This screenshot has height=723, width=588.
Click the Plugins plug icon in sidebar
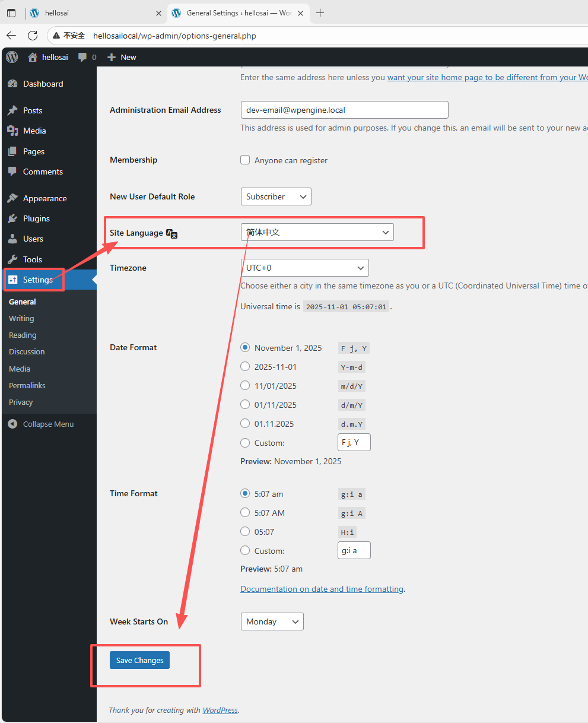click(x=12, y=218)
